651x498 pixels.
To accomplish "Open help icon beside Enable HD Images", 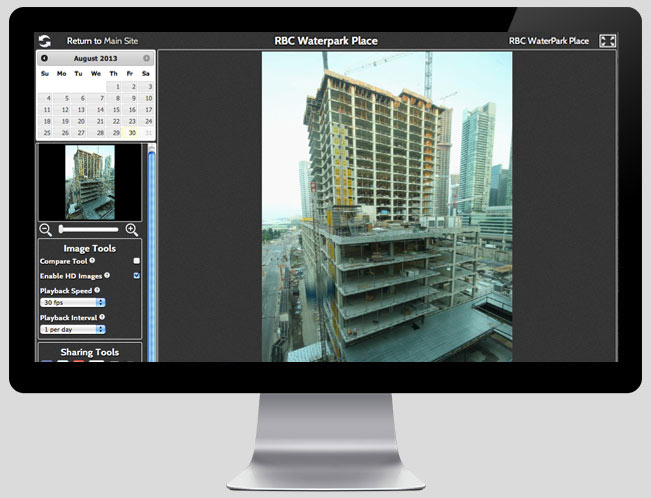I will [x=107, y=275].
